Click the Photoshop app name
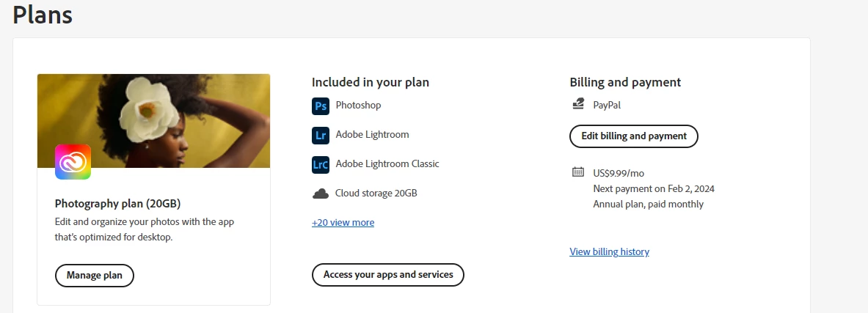Screen dimensions: 868x313 [x=358, y=105]
